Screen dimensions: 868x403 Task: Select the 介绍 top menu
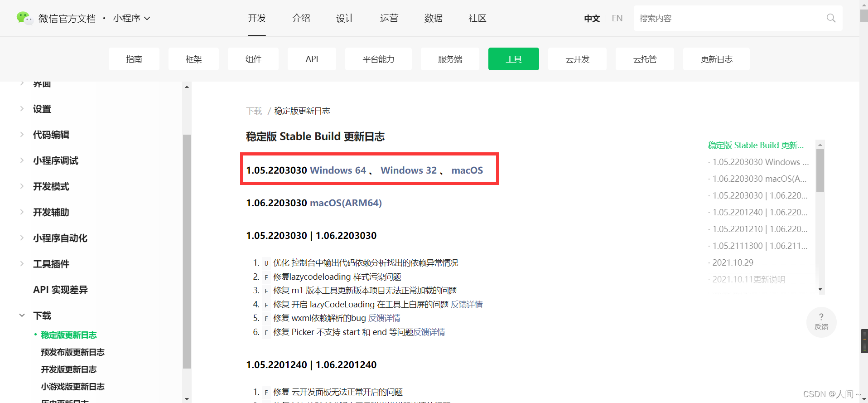click(x=301, y=18)
